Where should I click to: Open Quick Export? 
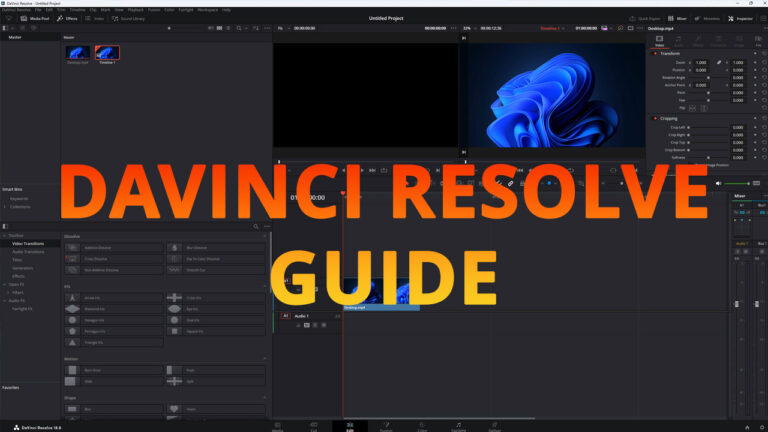click(645, 19)
